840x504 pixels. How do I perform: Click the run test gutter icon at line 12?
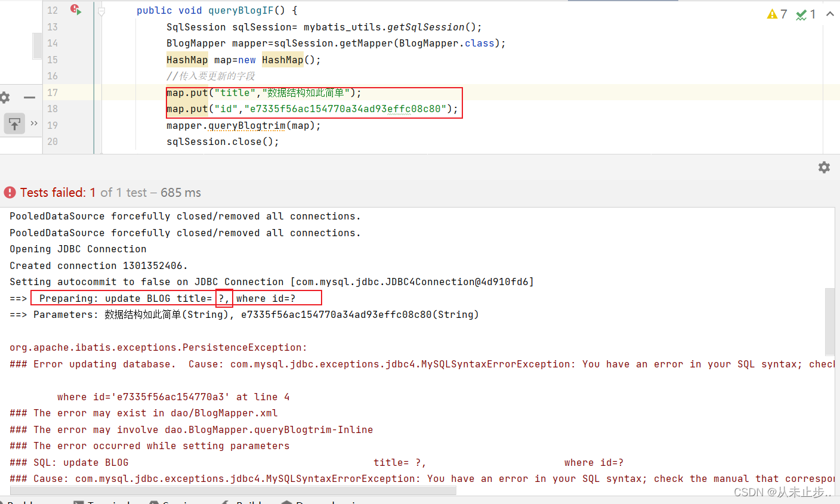pos(75,10)
